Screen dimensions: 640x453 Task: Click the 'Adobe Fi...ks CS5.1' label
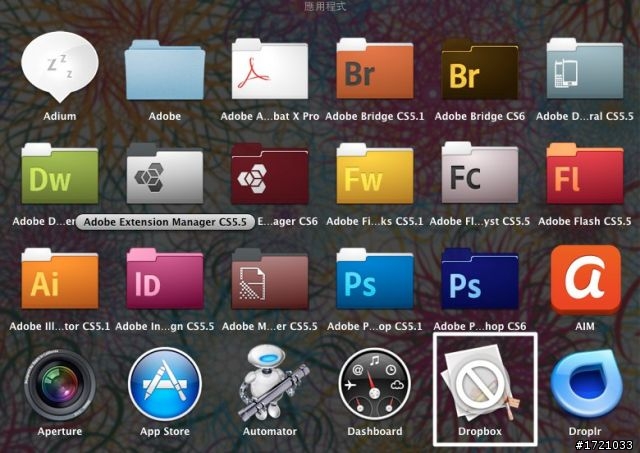(x=375, y=221)
